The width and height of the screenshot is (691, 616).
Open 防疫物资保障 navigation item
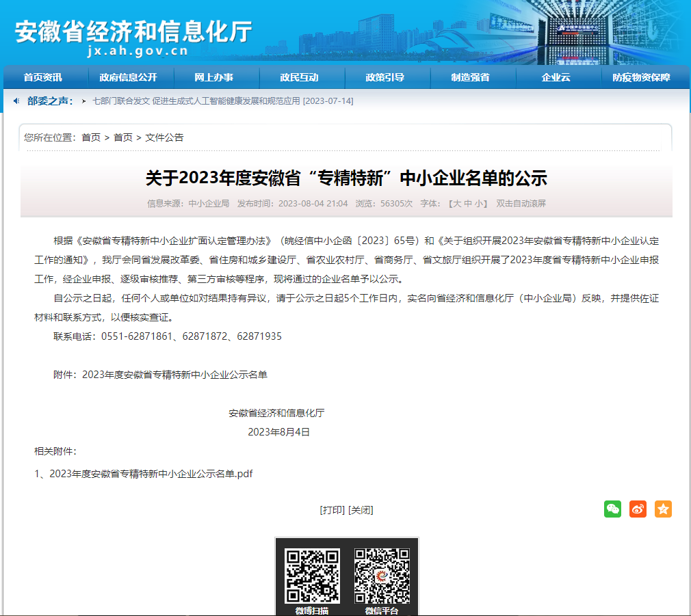click(x=641, y=77)
